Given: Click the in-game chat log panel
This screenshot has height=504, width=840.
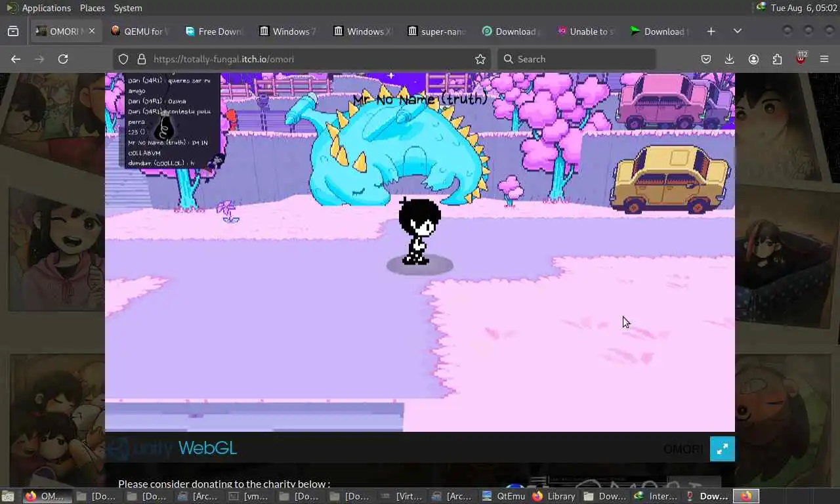Looking at the screenshot, I should coord(172,120).
